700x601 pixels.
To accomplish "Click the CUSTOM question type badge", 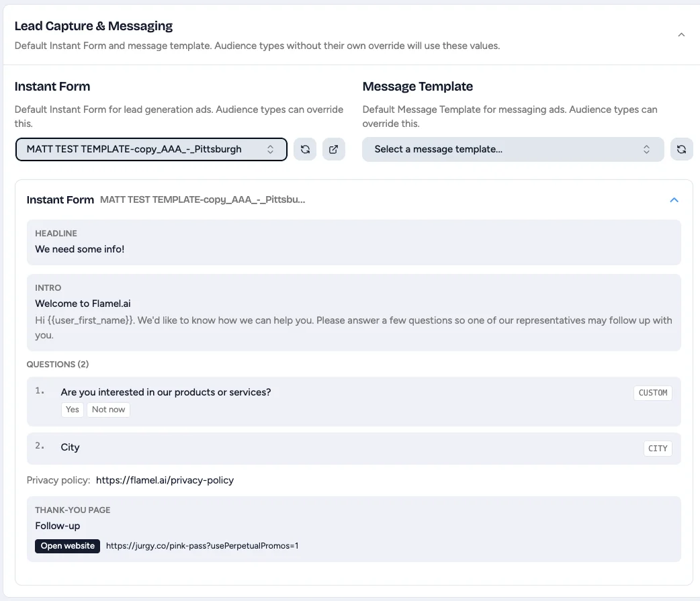I will pyautogui.click(x=653, y=393).
